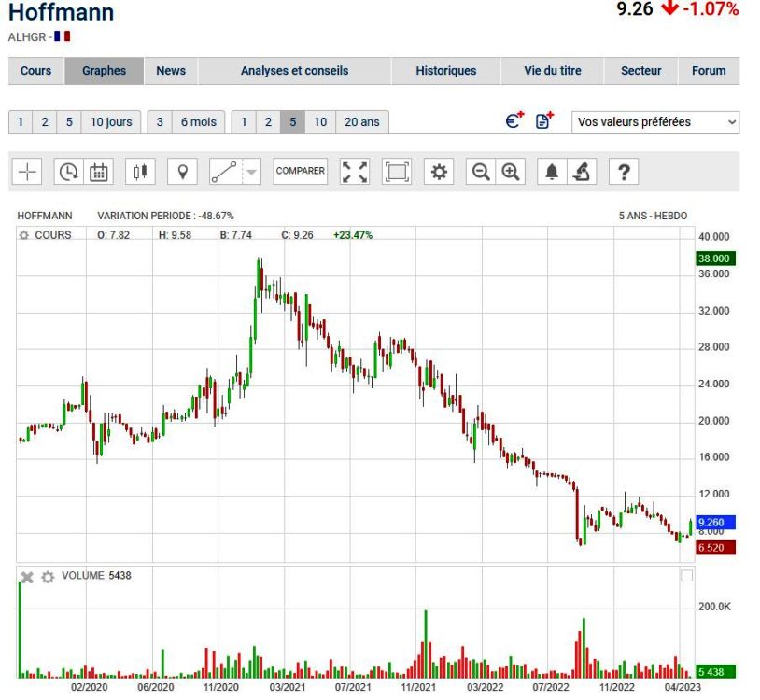760x700 pixels.
Task: Click the 5 ANS - HEBDO label
Action: tap(653, 216)
